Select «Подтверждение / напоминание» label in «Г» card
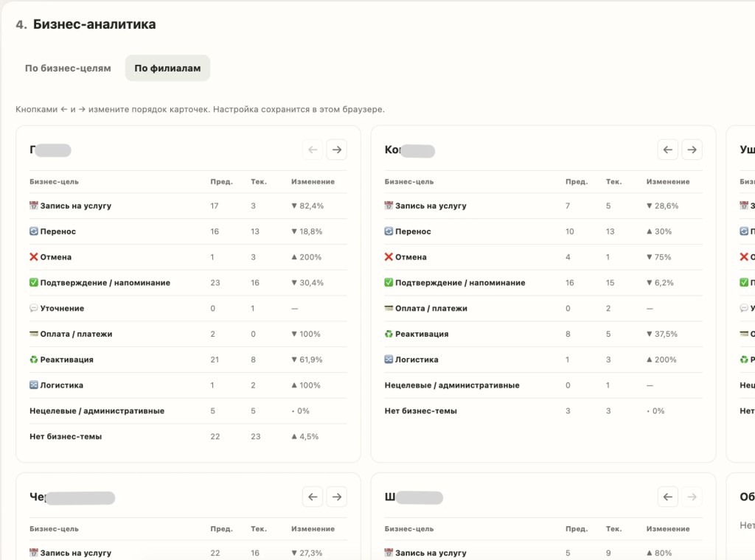This screenshot has height=560, width=755. pos(105,283)
